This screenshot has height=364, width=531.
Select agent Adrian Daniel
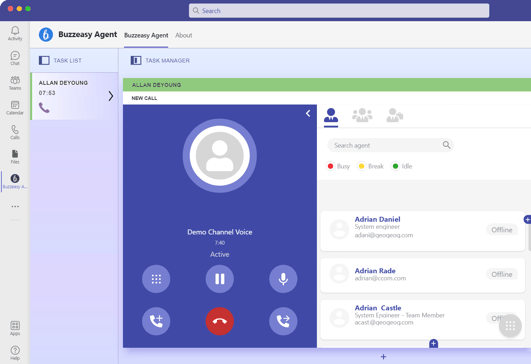pyautogui.click(x=422, y=231)
